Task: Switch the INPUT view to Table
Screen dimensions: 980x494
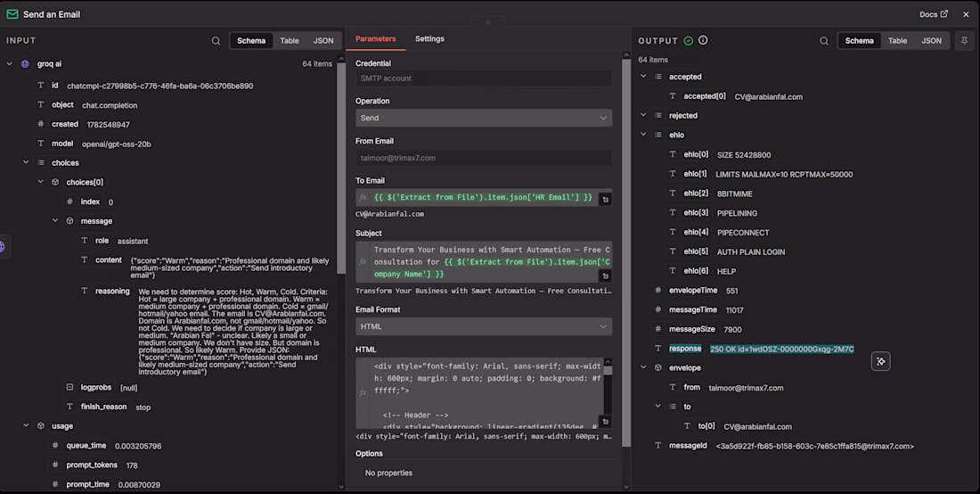Action: point(290,41)
